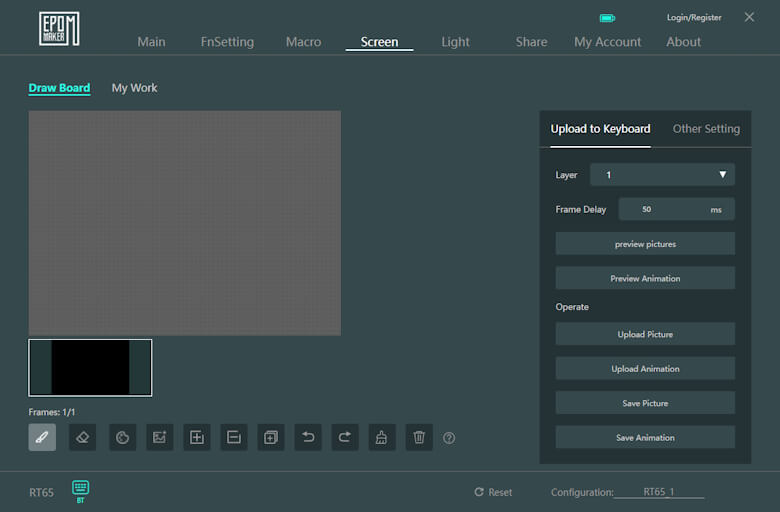Viewport: 780px width, 512px height.
Task: Select the brush drawing tool
Action: pyautogui.click(x=42, y=437)
